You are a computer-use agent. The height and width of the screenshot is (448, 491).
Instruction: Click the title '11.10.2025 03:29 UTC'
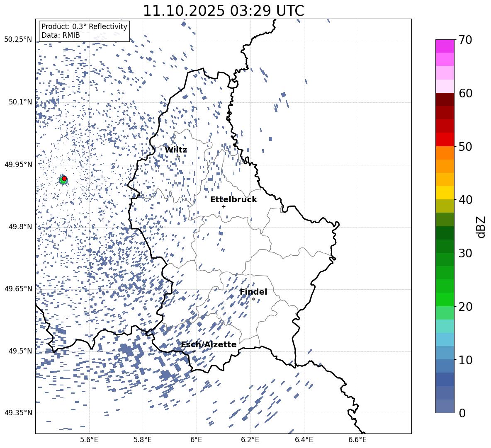[224, 11]
